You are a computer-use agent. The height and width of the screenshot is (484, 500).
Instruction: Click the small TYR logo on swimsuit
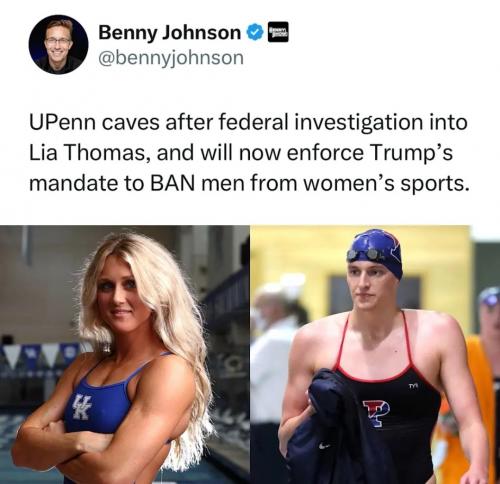(x=413, y=385)
